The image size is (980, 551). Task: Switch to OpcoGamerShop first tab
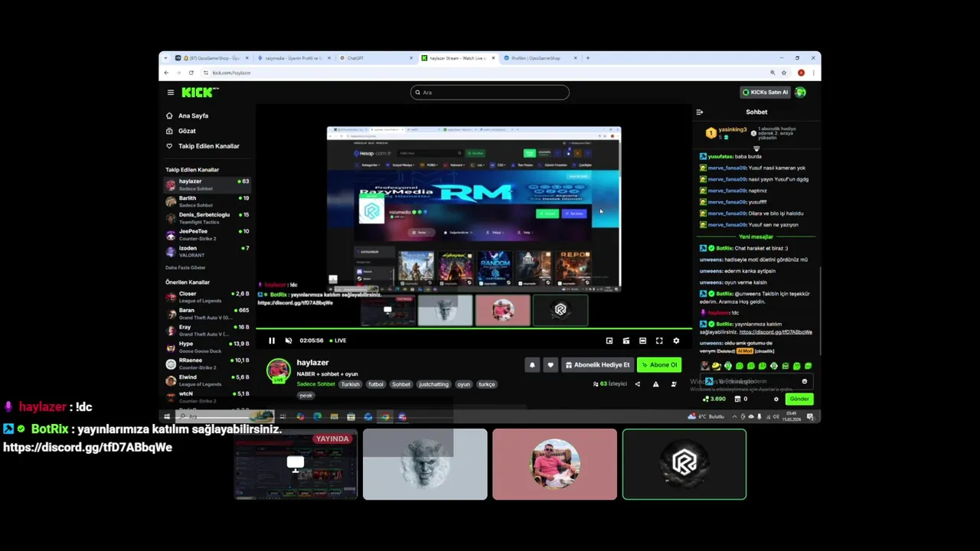pos(211,58)
